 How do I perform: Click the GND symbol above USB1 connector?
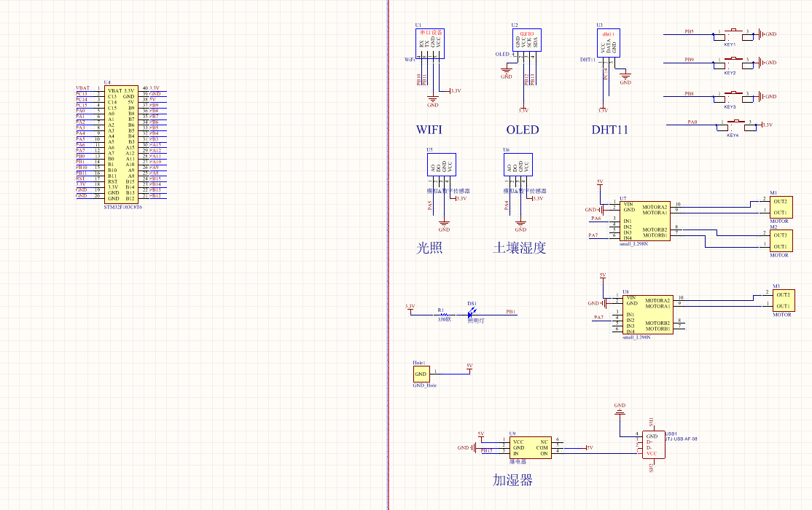tap(620, 410)
